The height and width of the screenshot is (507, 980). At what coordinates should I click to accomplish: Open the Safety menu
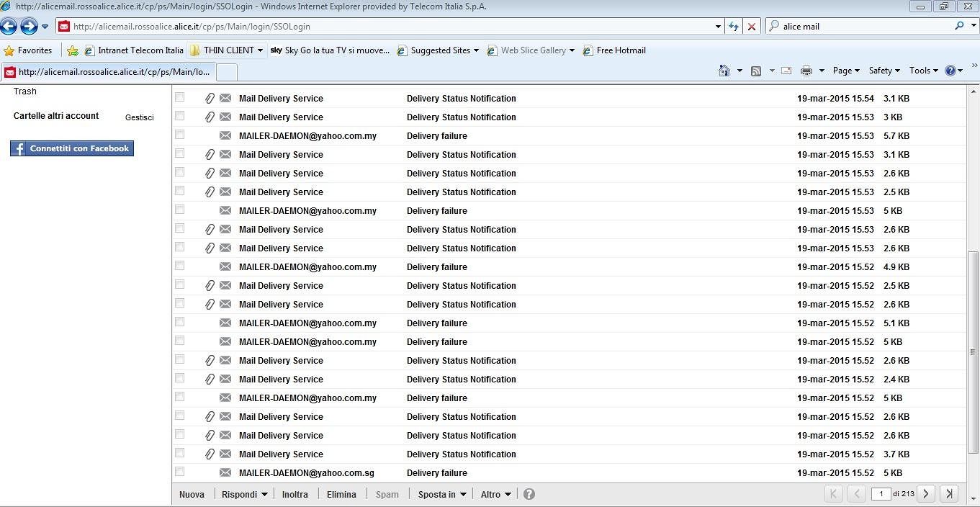884,71
